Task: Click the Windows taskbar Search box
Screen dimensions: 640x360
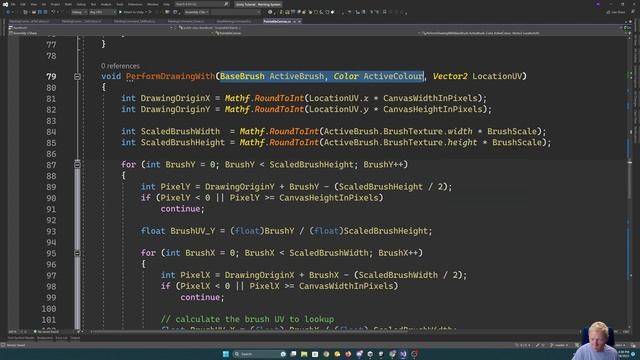Action: pyautogui.click(x=259, y=354)
